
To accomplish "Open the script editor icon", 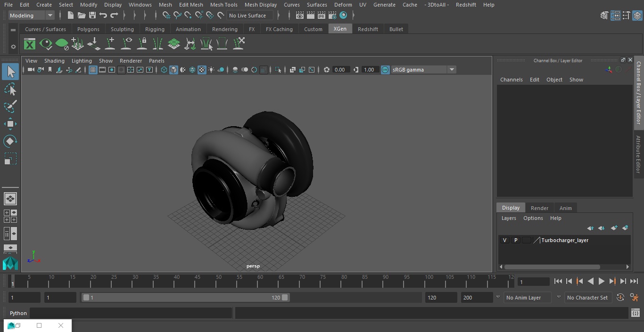I will (635, 313).
